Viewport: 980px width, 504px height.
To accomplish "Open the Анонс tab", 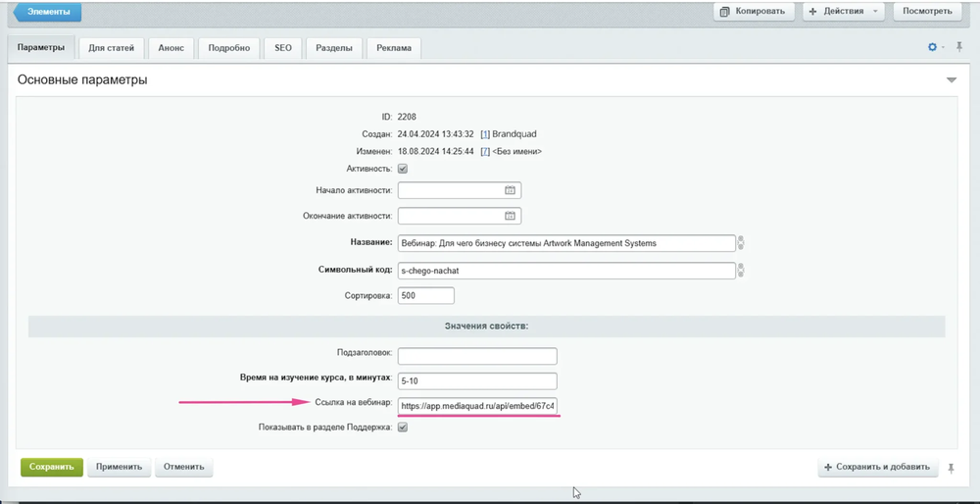I will pos(171,48).
